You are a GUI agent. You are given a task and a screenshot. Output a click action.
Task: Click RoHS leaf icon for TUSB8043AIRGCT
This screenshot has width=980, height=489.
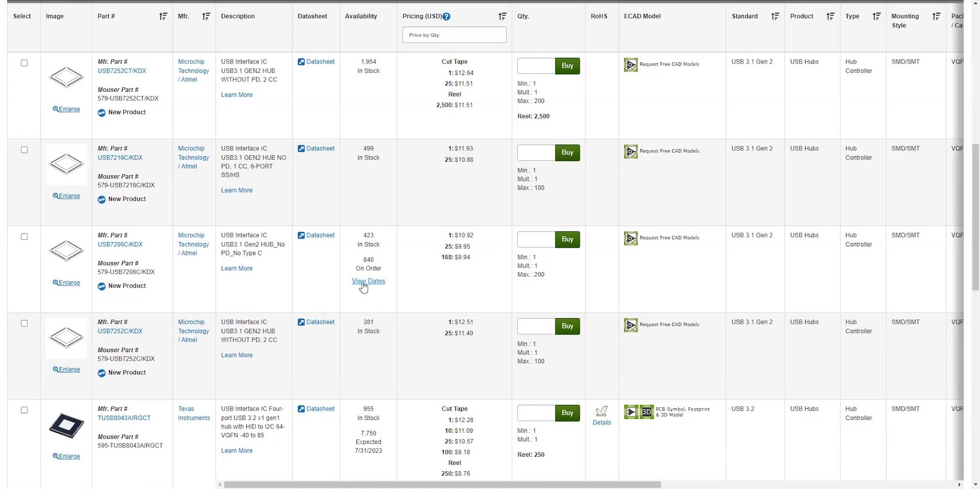[x=601, y=411]
